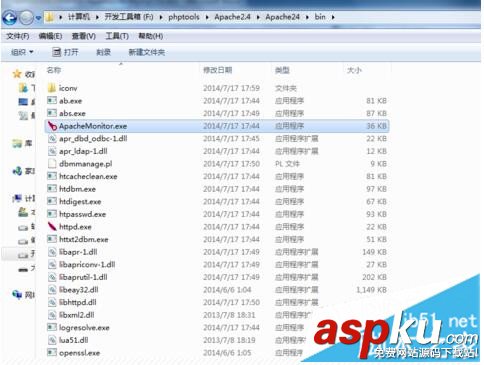This screenshot has height=365, width=484.
Task: Select the htdigest.exe file icon
Action: [x=52, y=201]
